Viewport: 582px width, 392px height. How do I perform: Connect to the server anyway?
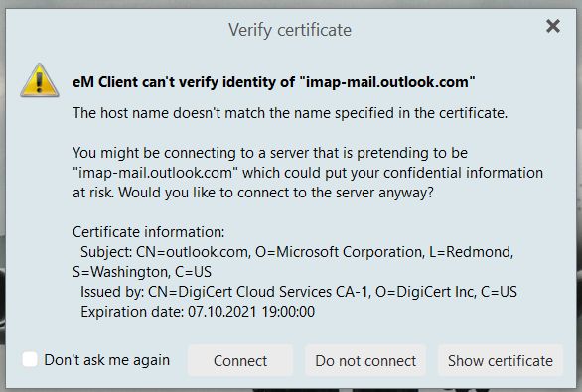[x=240, y=360]
